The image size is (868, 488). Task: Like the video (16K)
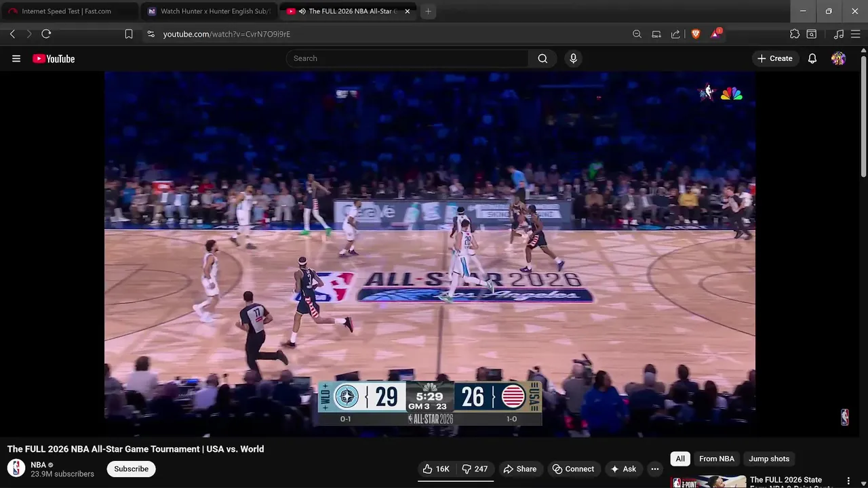(436, 469)
